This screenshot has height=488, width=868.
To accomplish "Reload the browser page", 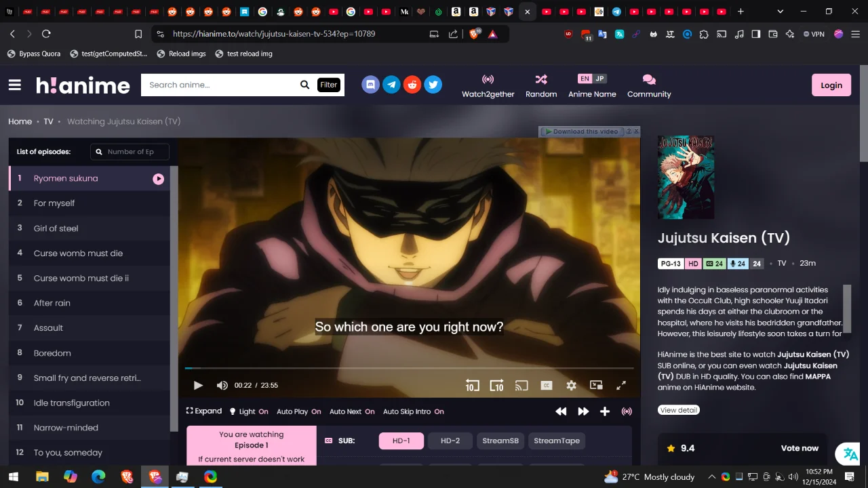I will 46,34.
